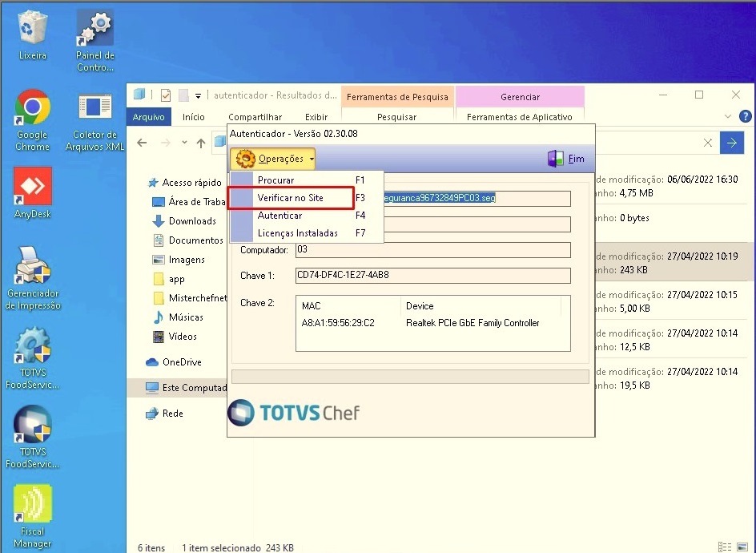Open Músicas in navigation pane

click(x=179, y=317)
